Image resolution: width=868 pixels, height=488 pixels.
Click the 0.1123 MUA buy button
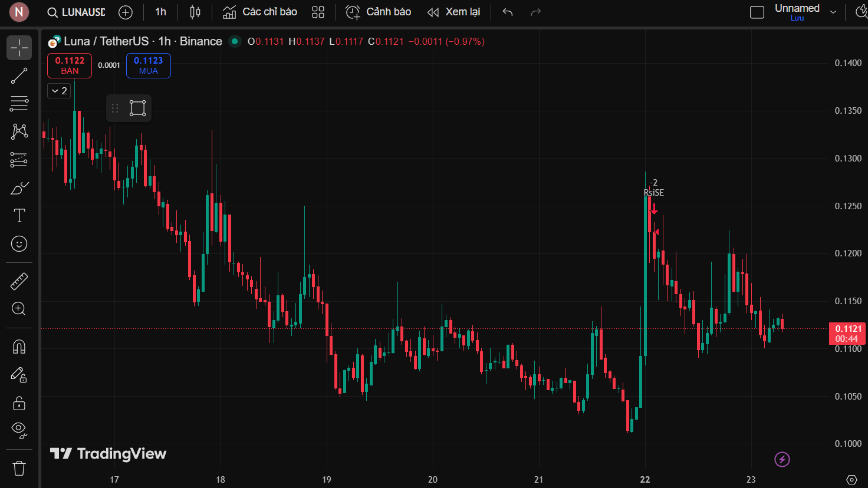coord(149,65)
